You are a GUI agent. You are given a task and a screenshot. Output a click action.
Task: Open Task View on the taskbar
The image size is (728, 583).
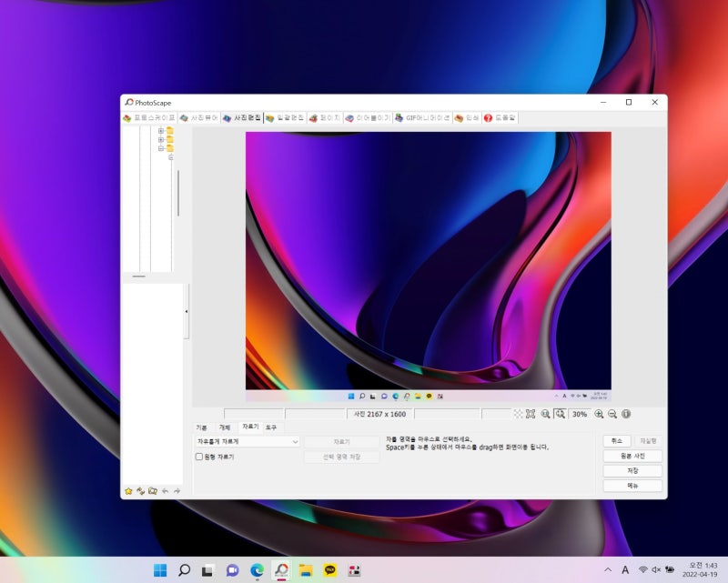pyautogui.click(x=207, y=570)
